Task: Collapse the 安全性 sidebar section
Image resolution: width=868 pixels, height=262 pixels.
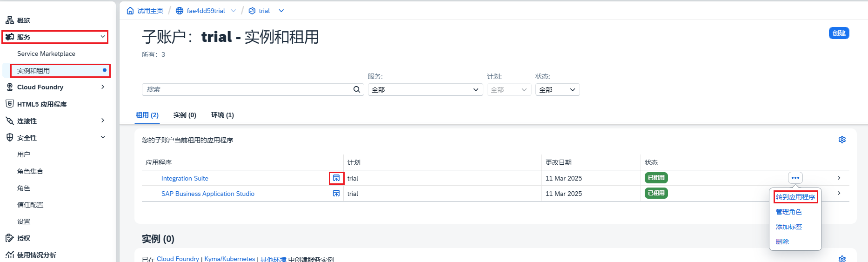Action: coord(103,137)
